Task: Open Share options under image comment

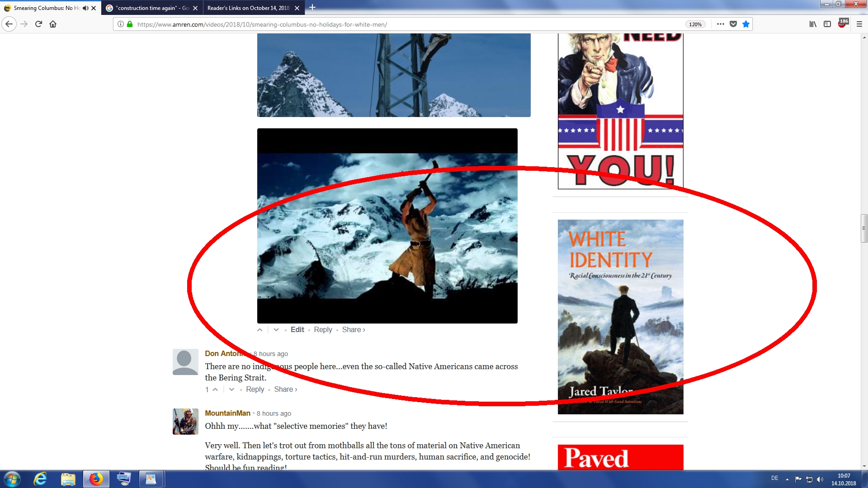Action: point(354,330)
